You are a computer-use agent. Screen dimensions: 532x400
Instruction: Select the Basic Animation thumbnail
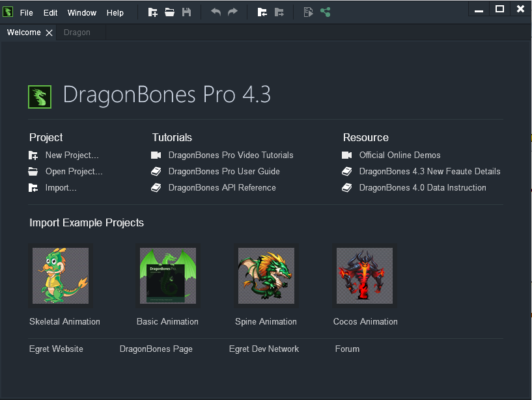(168, 276)
